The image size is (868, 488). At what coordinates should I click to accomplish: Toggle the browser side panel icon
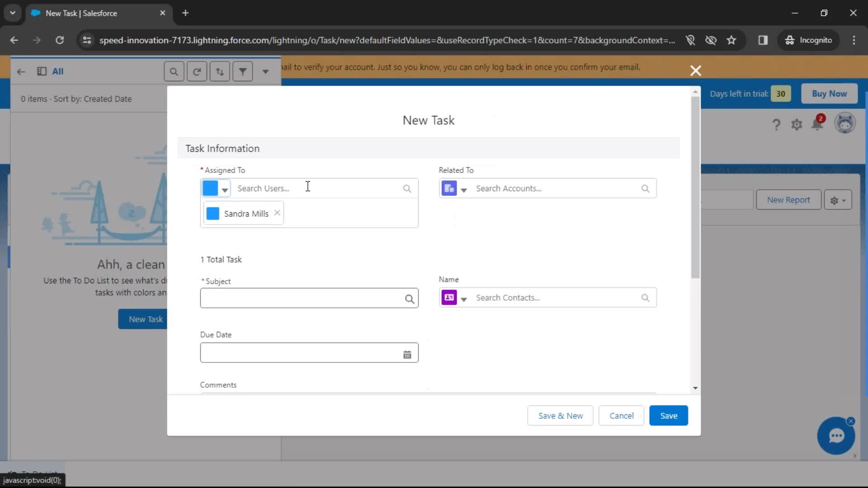click(x=763, y=40)
